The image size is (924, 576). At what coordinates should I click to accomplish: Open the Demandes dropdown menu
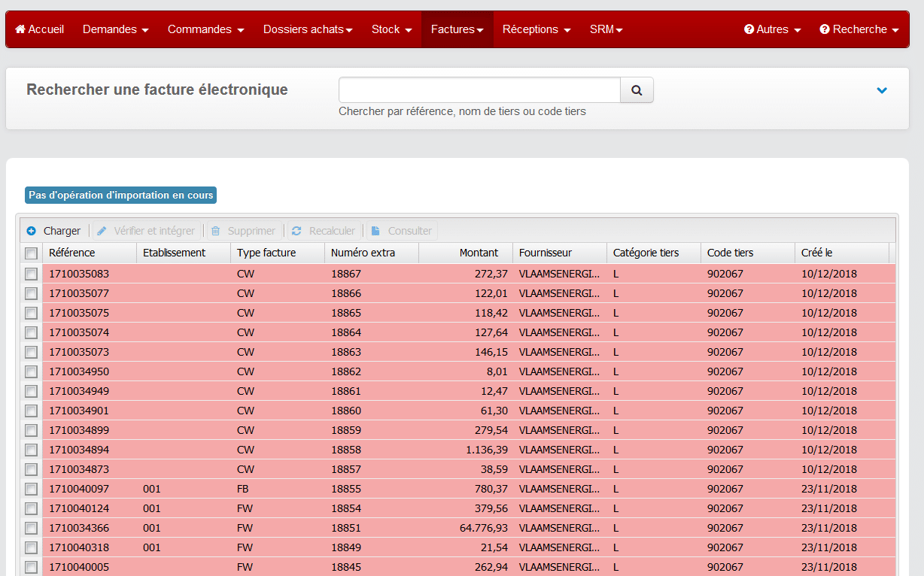click(x=116, y=29)
